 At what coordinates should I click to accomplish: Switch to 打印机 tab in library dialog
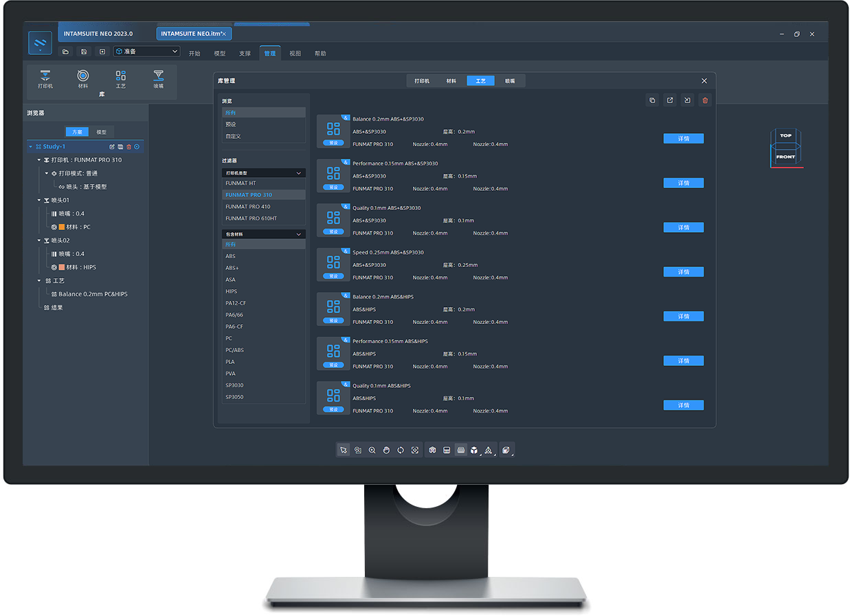pyautogui.click(x=422, y=81)
